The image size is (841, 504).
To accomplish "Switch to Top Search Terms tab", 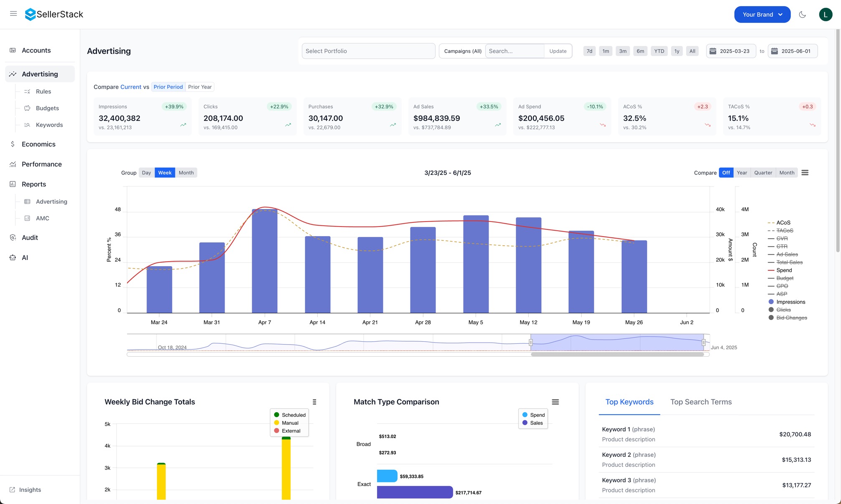I will pyautogui.click(x=701, y=402).
